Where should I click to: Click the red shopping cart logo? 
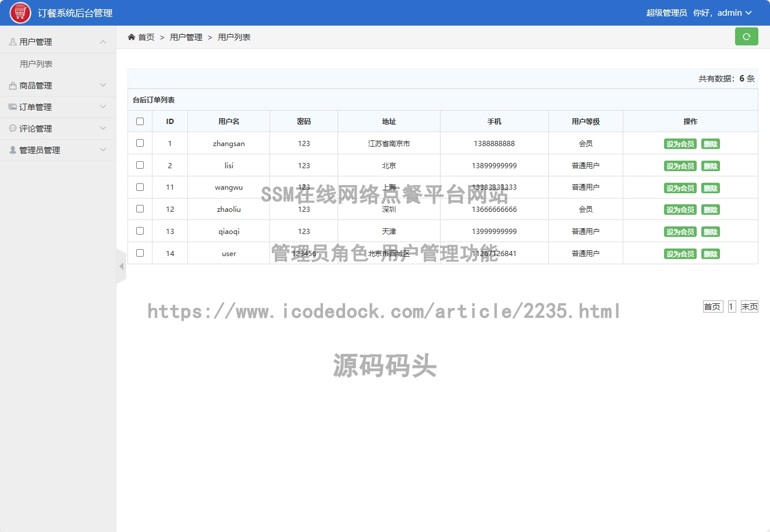click(20, 13)
